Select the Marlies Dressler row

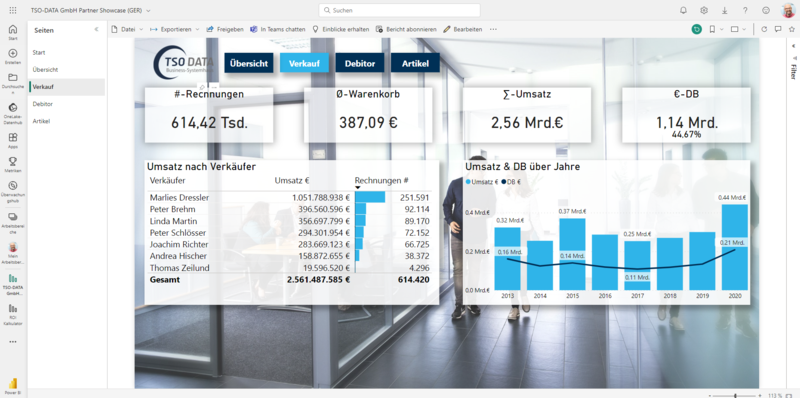[289, 197]
